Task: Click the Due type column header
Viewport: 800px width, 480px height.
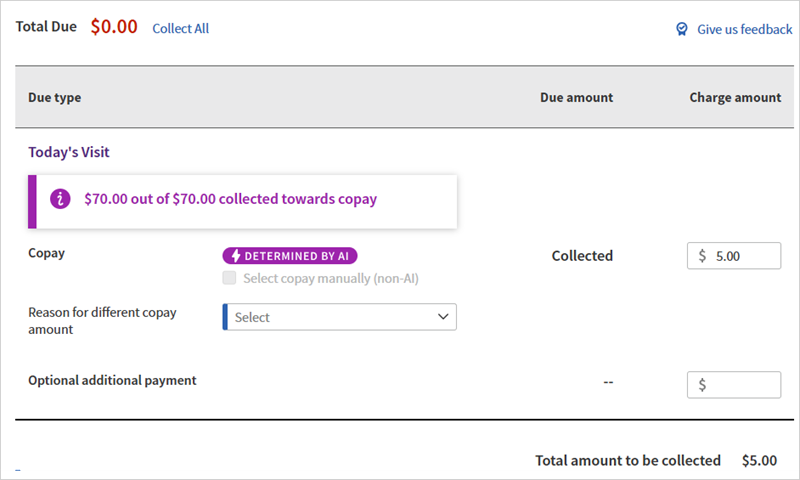Action: coord(55,97)
